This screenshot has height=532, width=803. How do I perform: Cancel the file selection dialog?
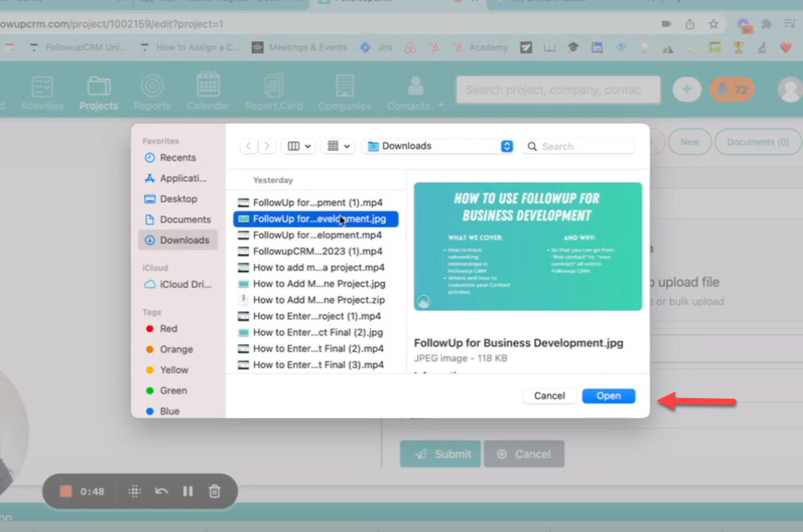pyautogui.click(x=549, y=396)
